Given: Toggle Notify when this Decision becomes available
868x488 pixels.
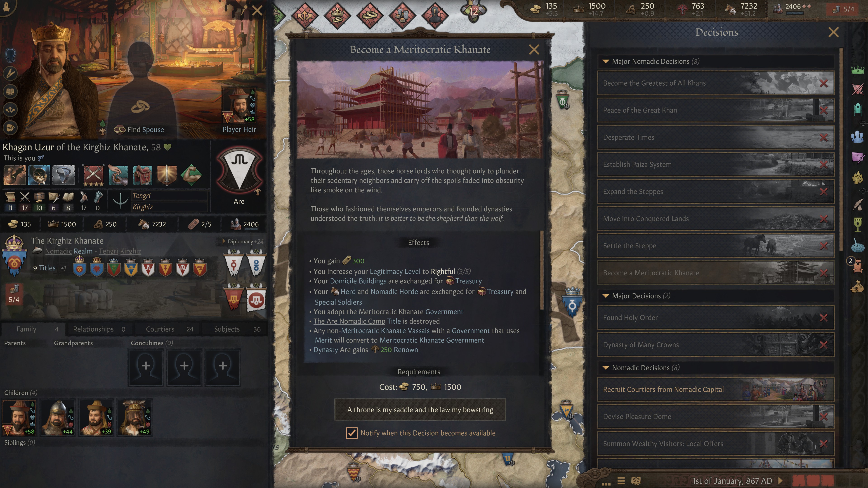Looking at the screenshot, I should click(351, 433).
